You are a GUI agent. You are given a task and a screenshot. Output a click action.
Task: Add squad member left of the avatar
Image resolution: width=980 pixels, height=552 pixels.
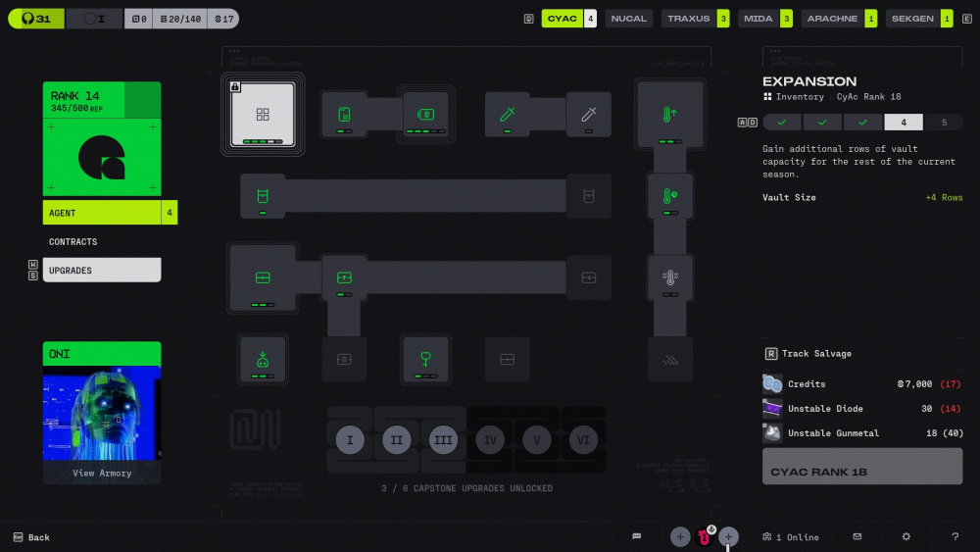pos(680,536)
